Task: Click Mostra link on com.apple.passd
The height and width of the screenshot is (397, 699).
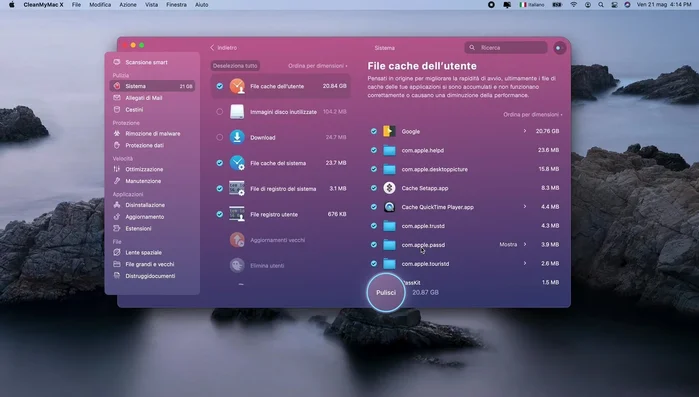Action: [508, 245]
